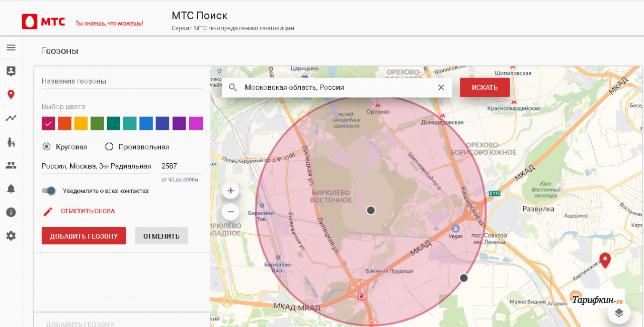This screenshot has width=644, height=327.
Task: Click ОТМЕТИТЬ СНОВА to redraw the zone
Action: (88, 211)
